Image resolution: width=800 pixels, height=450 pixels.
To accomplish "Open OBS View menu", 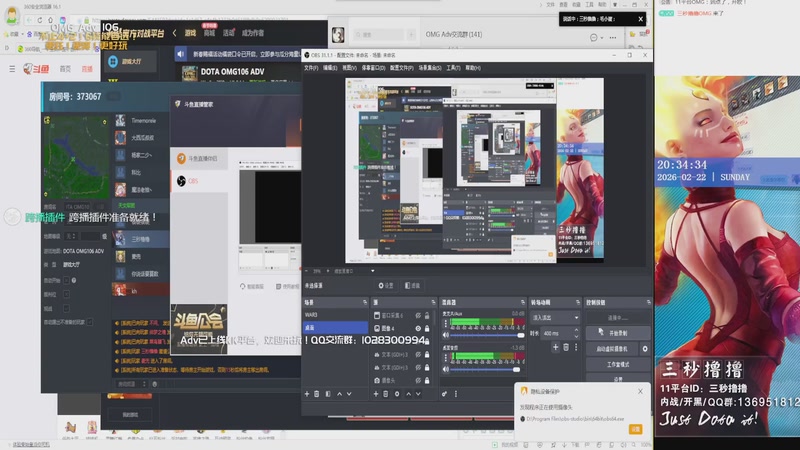I will click(349, 68).
